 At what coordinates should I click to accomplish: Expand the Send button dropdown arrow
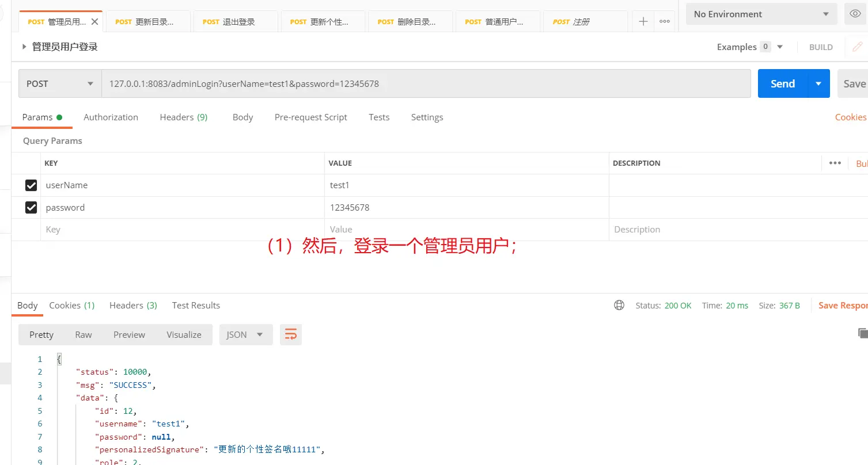coord(818,83)
